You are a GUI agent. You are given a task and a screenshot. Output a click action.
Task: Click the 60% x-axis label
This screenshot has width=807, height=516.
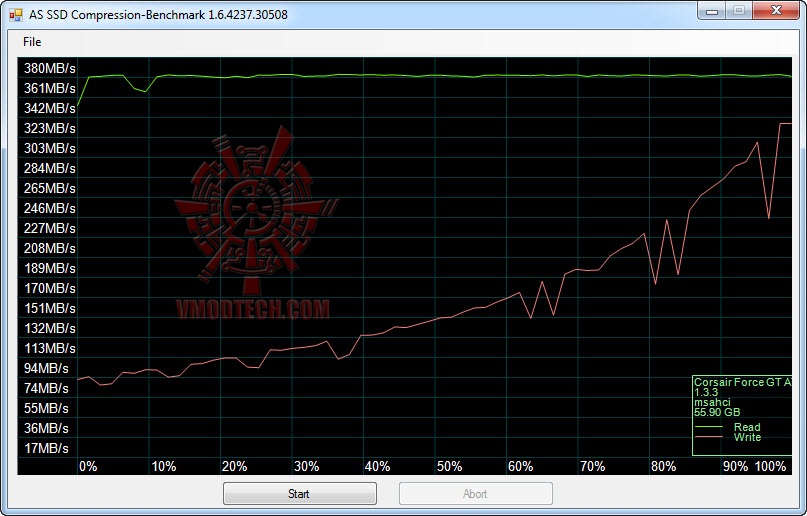(x=521, y=467)
